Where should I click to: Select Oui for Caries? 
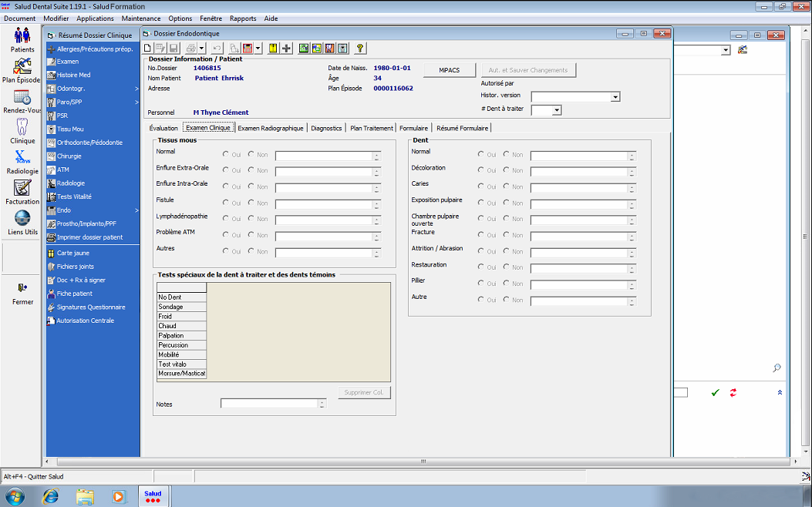tap(481, 186)
